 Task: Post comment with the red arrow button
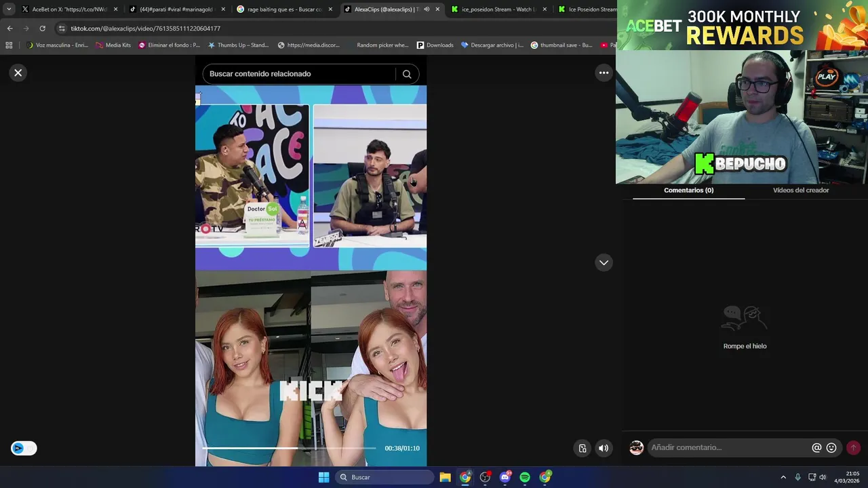853,447
